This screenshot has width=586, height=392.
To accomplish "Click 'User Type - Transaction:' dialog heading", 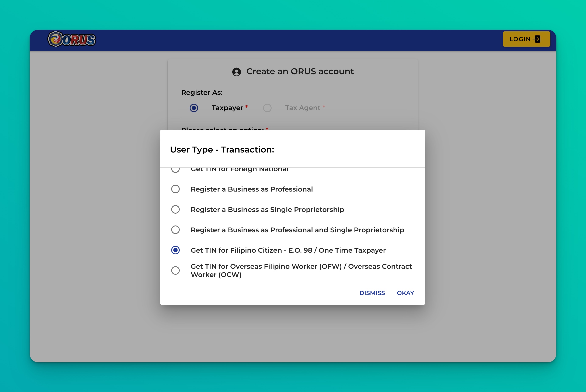I will [222, 150].
